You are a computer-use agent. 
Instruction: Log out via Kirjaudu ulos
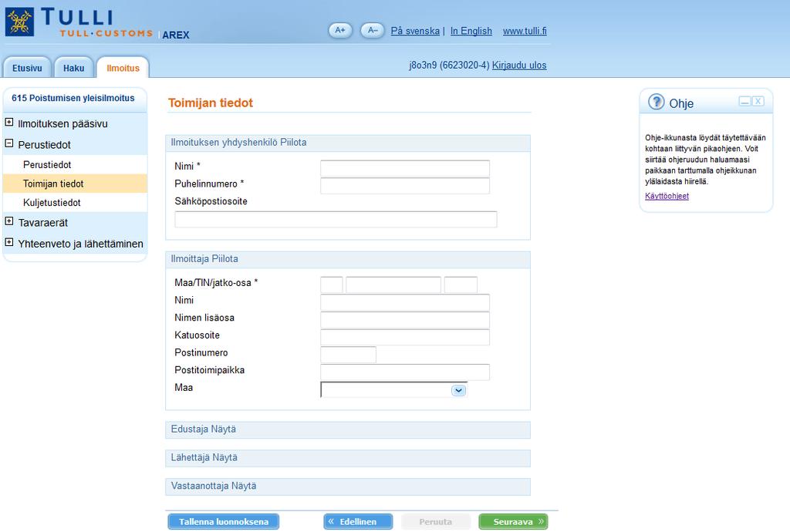(x=519, y=65)
